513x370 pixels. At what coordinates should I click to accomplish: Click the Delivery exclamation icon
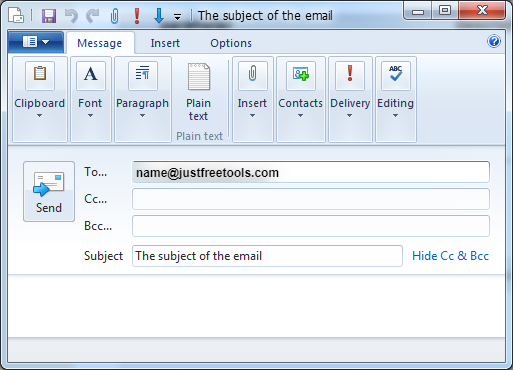[350, 75]
